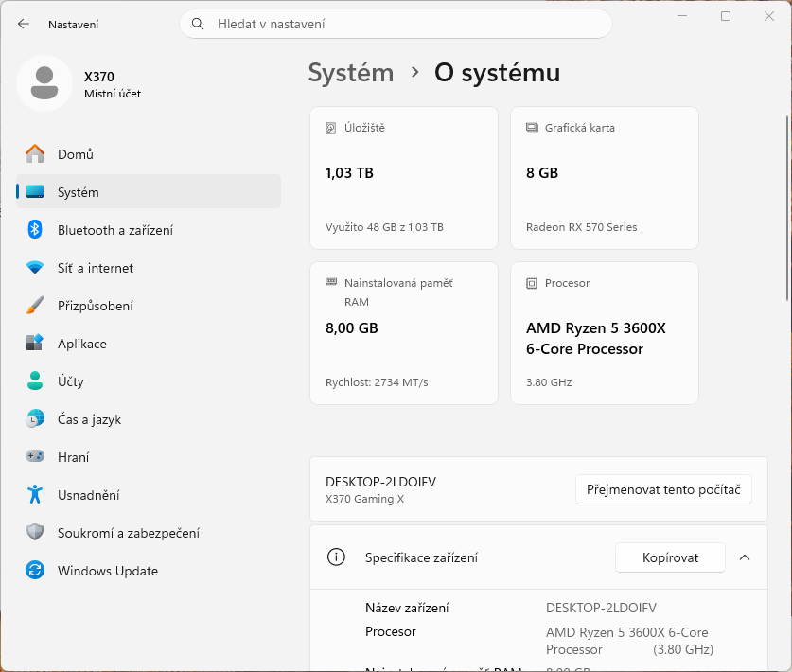The height and width of the screenshot is (672, 792).
Task: Click the search magnifier icon
Action: pyautogui.click(x=198, y=25)
